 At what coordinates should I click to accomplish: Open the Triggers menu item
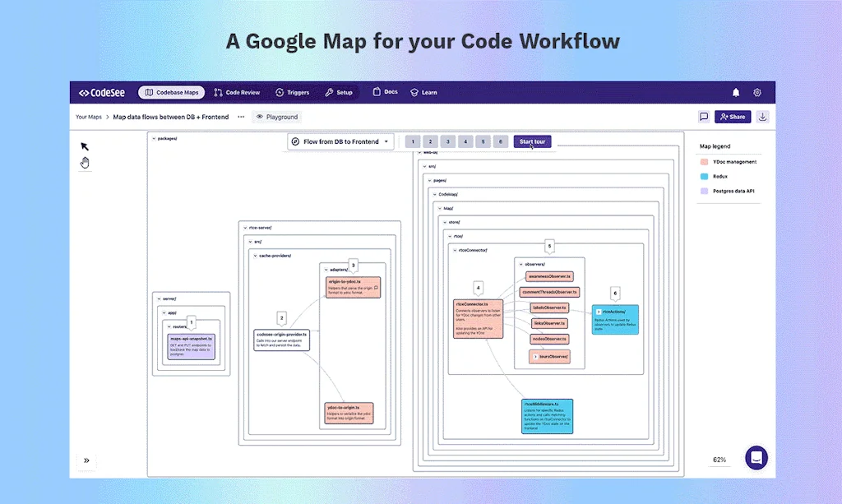coord(292,92)
